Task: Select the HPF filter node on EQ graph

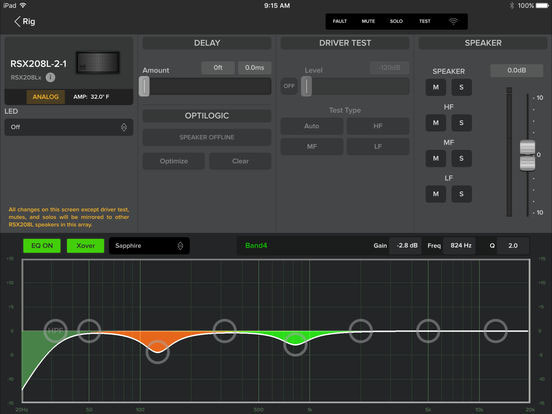Action: [x=56, y=331]
